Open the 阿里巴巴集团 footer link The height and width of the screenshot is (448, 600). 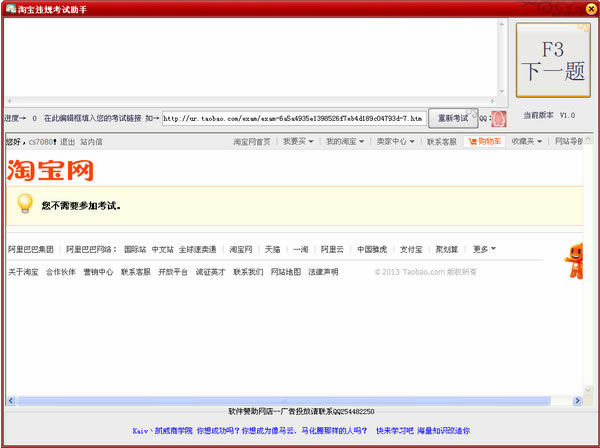click(x=31, y=249)
